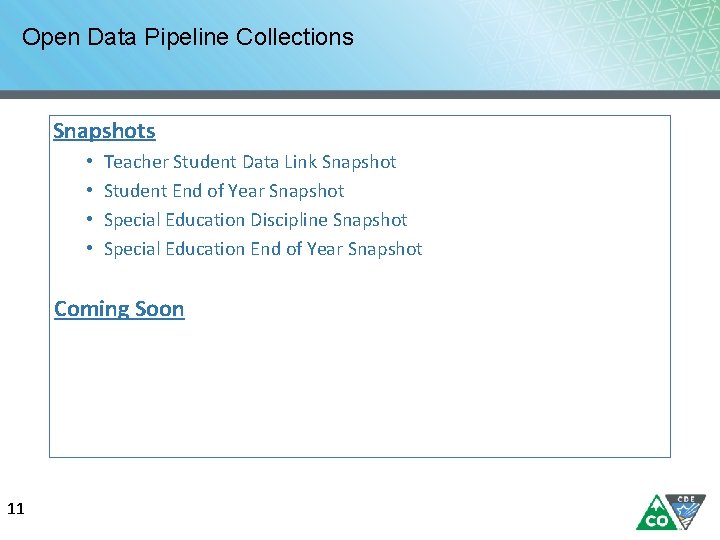Image resolution: width=720 pixels, height=540 pixels.
Task: Click the bullet before Special Education Discipline
Action: pos(90,220)
